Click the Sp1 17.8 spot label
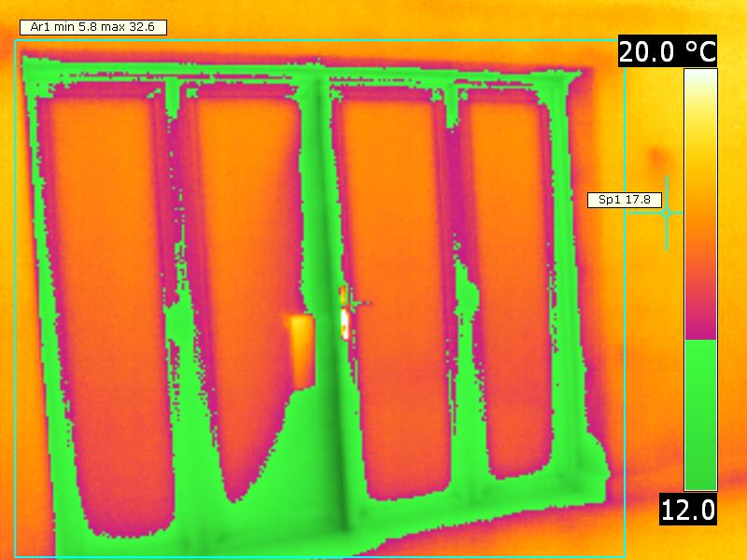 coord(625,200)
